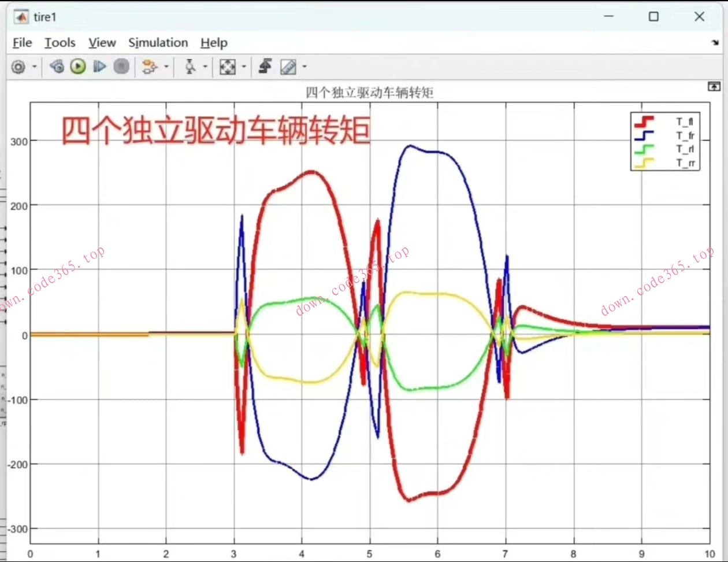Click the Highlight Simulink Block icon
Viewport: 728px width, 562px height.
150,67
